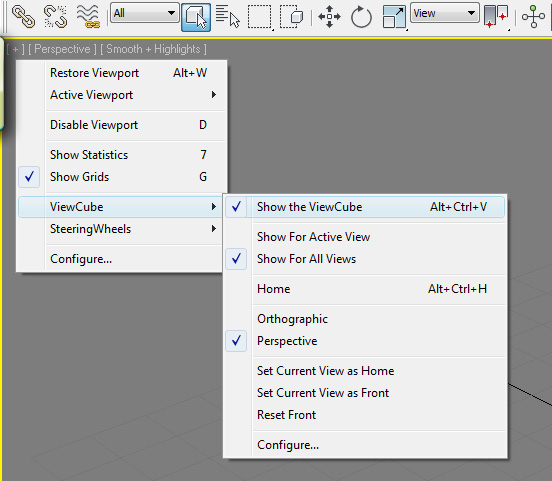Select Show For All Views
552x481 pixels.
coord(365,259)
